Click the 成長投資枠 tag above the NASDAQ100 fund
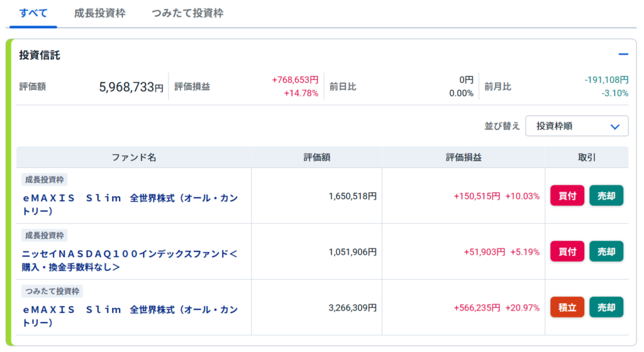This screenshot has width=644, height=352. [x=45, y=236]
